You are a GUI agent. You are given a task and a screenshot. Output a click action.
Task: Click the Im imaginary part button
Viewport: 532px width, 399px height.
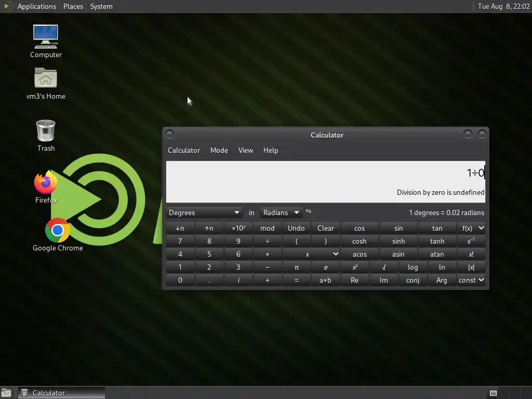pos(384,280)
